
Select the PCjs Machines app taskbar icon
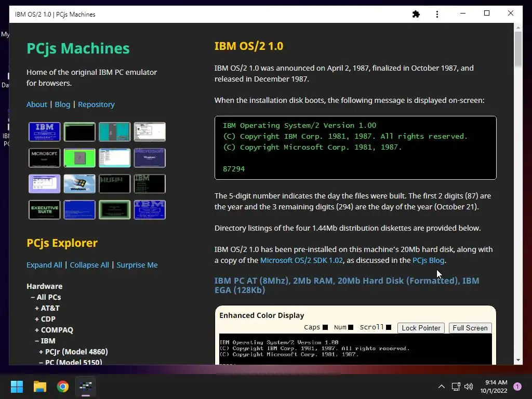pyautogui.click(x=86, y=387)
